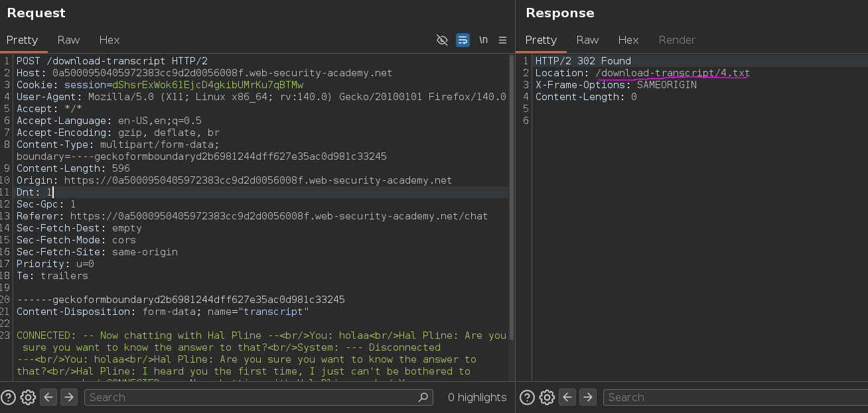Click the Sec-Fetch-Dest: empty line
This screenshot has height=413, width=868.
click(x=79, y=228)
